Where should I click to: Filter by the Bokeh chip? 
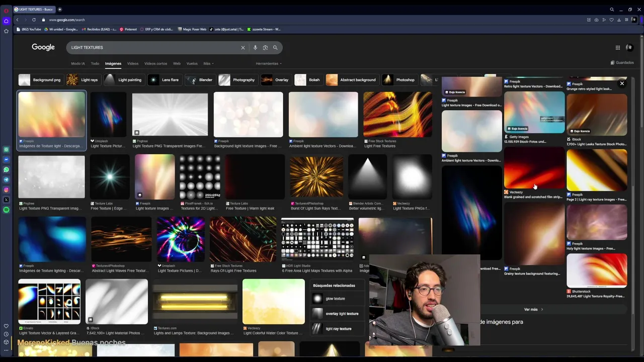click(308, 79)
